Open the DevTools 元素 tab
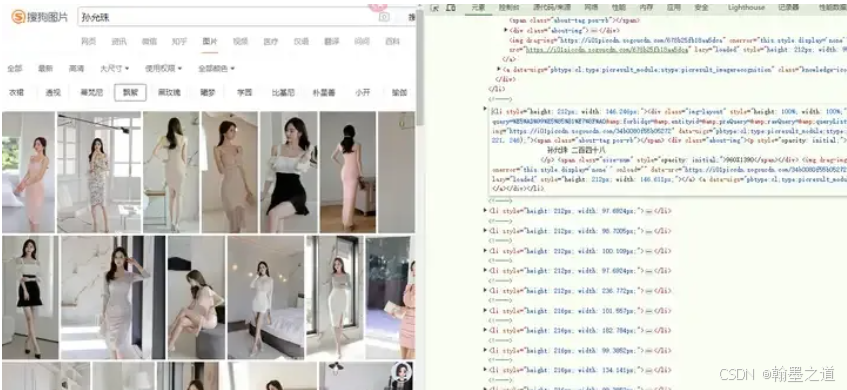Image resolution: width=847 pixels, height=390 pixels. click(x=478, y=8)
